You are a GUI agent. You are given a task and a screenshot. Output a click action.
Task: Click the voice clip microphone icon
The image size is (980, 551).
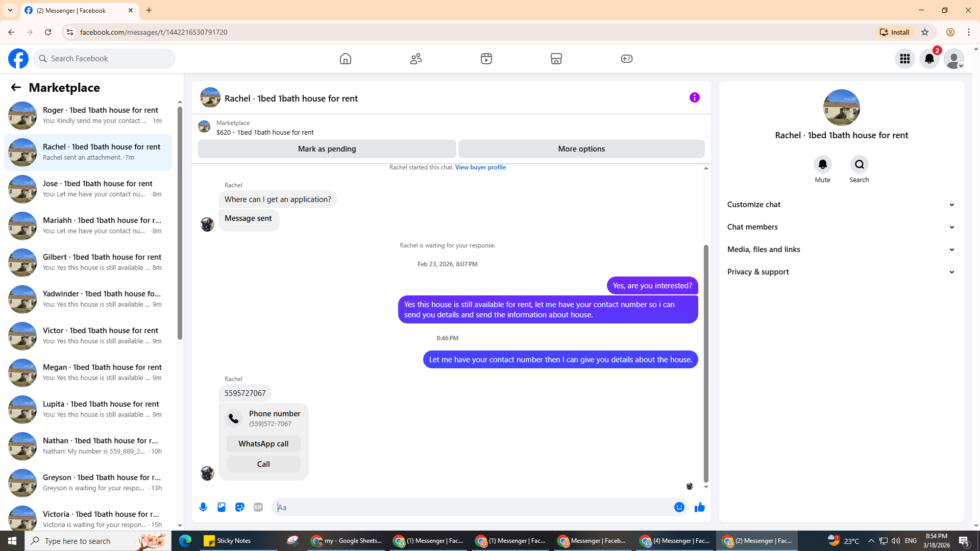click(203, 507)
